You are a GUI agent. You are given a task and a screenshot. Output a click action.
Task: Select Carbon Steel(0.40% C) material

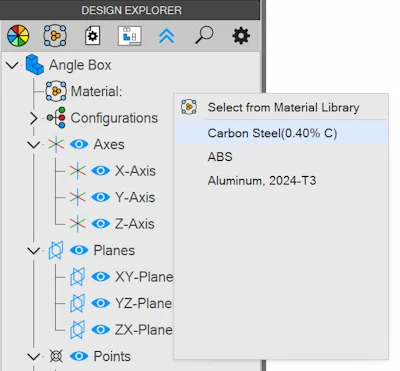tap(282, 133)
